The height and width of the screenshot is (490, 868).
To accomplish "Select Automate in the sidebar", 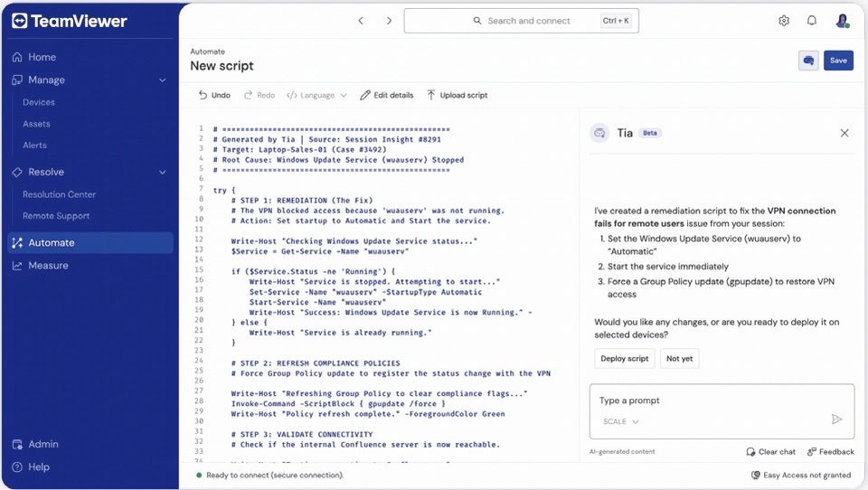I will (90, 242).
